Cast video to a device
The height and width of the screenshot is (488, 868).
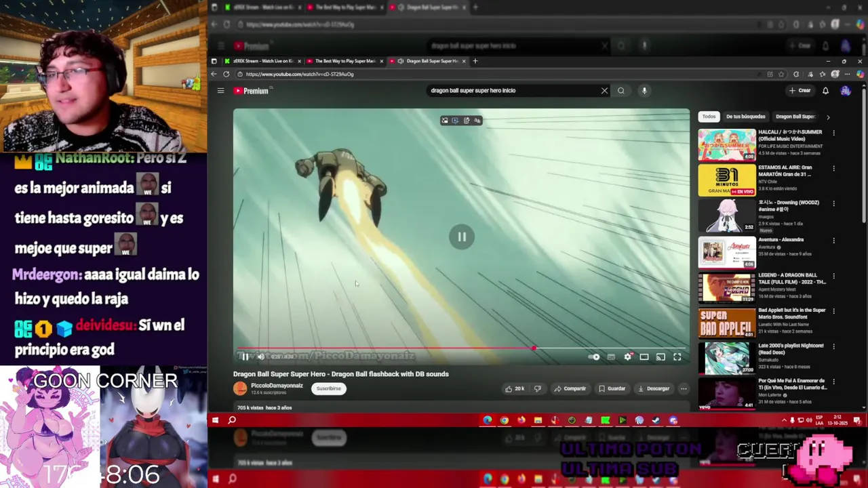(x=660, y=357)
